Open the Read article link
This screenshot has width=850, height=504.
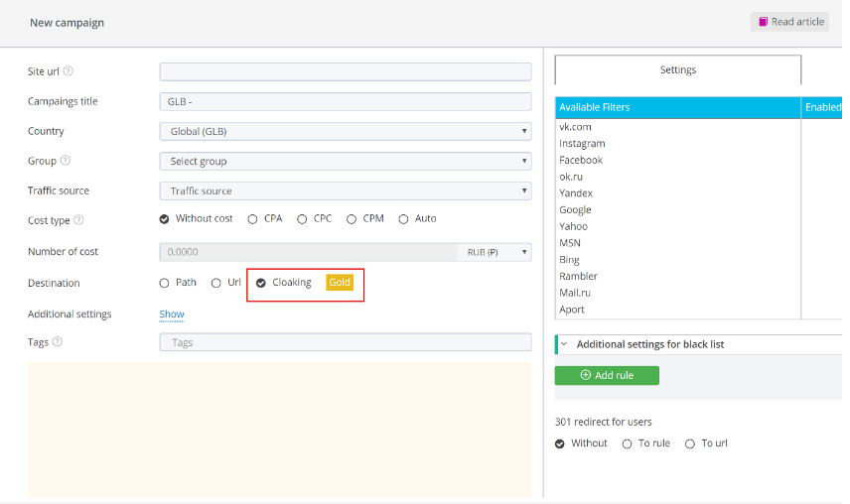coord(789,22)
